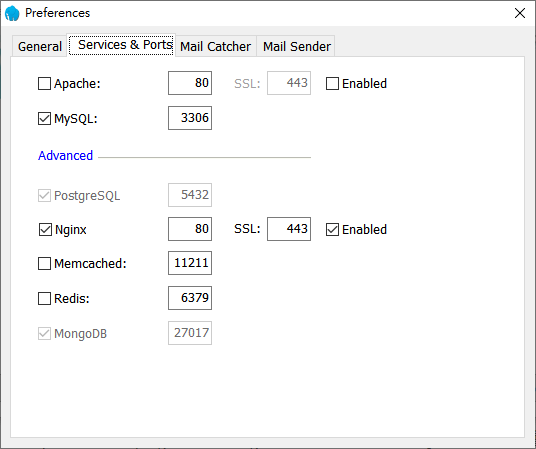Viewport: 536px width, 449px height.
Task: Select the Services & Ports tab
Action: (x=121, y=45)
